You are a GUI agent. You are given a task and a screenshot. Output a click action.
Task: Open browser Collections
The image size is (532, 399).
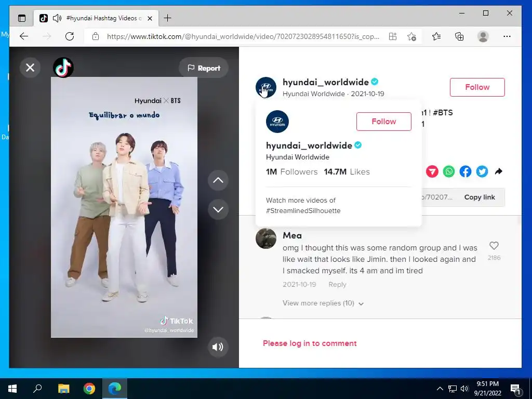pos(459,36)
